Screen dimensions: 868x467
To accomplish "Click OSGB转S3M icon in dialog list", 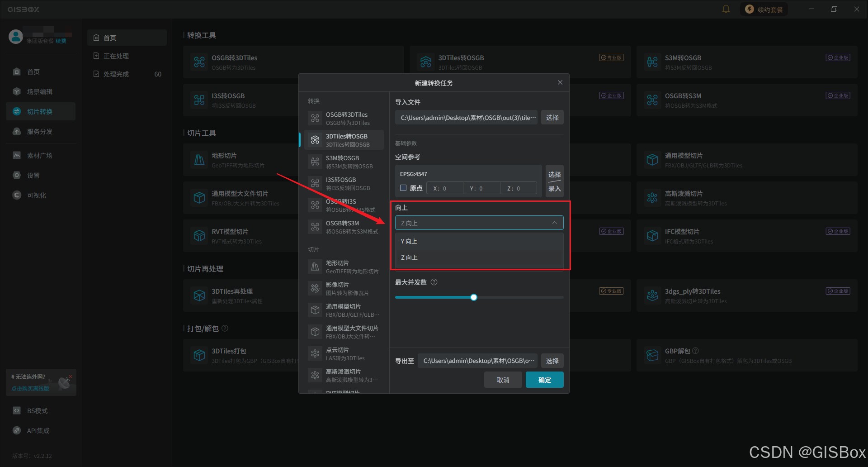I will pos(315,227).
